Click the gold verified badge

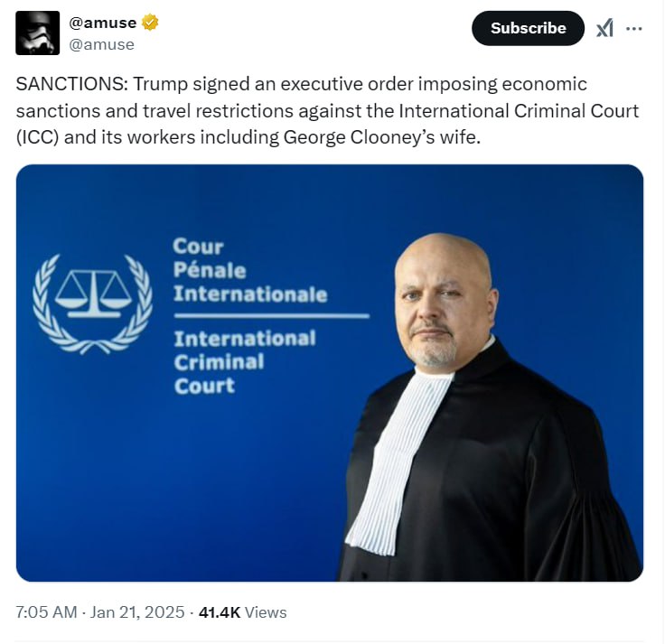pyautogui.click(x=150, y=23)
